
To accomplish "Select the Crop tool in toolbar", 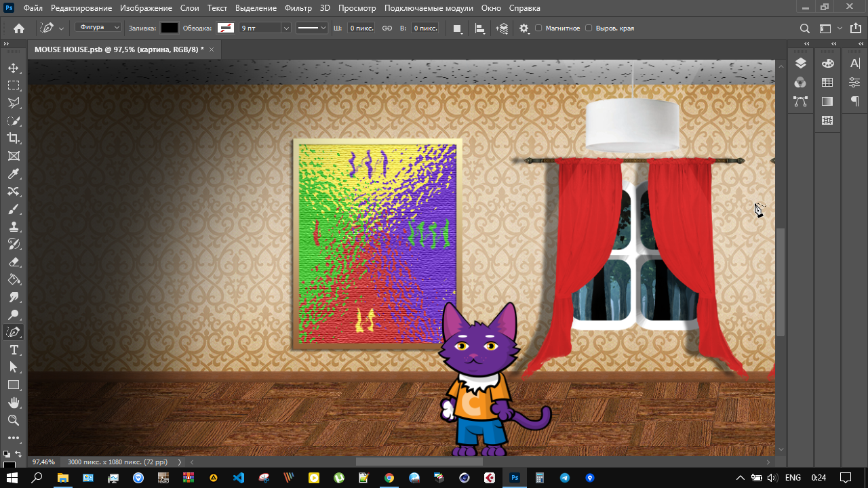I will tap(14, 138).
